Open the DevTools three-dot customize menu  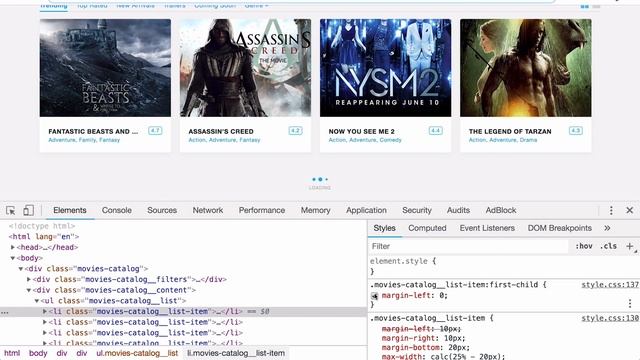tap(611, 210)
